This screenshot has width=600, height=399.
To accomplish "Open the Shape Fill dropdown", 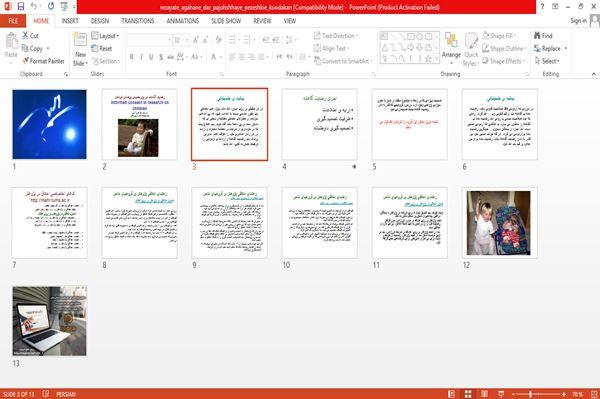I will pos(500,36).
